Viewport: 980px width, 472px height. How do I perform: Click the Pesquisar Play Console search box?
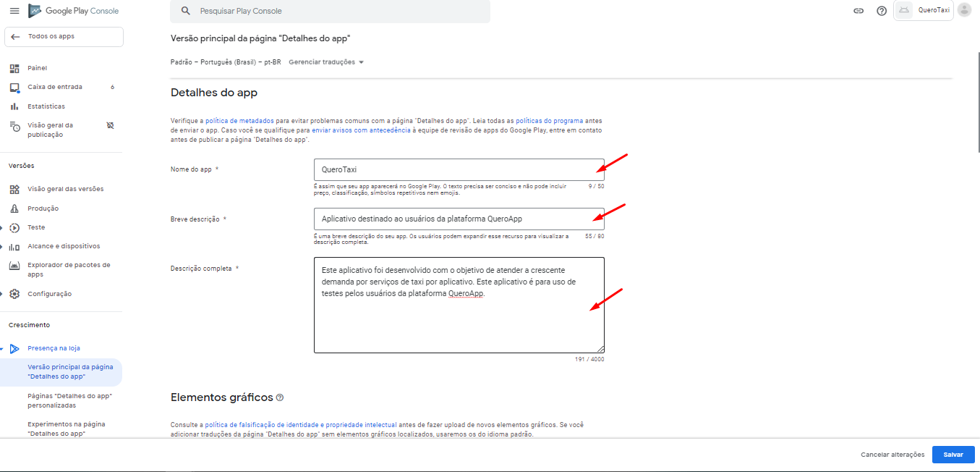331,11
